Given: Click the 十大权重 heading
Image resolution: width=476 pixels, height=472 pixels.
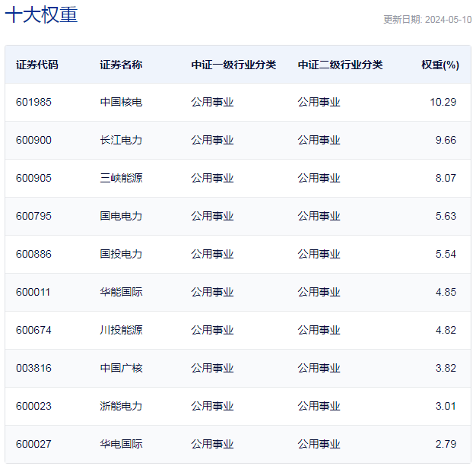Looking at the screenshot, I should point(41,15).
